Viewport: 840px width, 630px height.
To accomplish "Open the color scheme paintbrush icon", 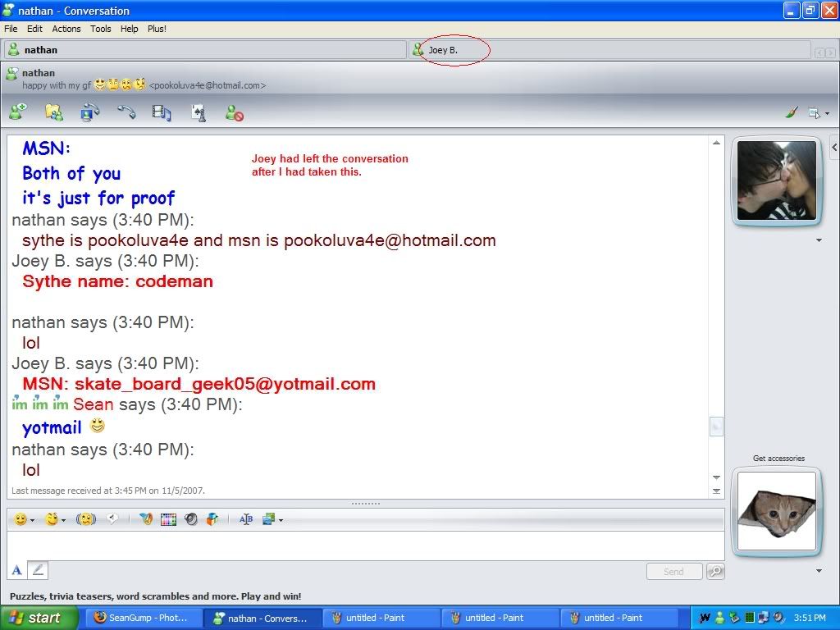I will [792, 112].
